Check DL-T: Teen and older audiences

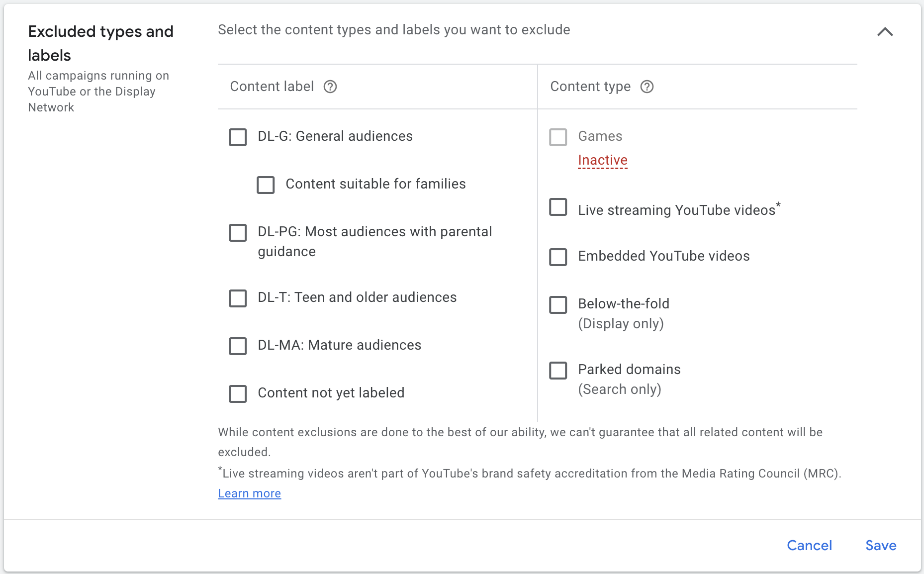point(238,298)
